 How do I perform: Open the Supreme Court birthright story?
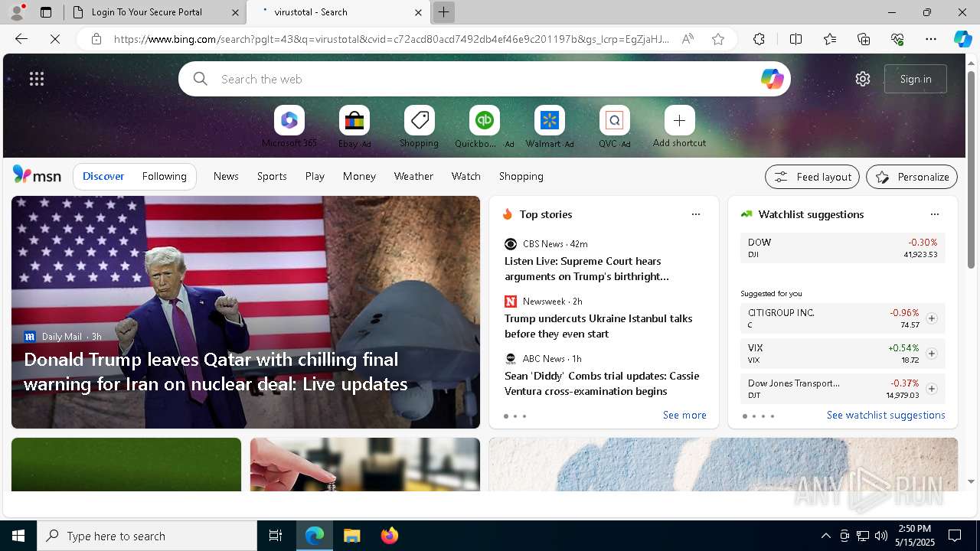586,269
